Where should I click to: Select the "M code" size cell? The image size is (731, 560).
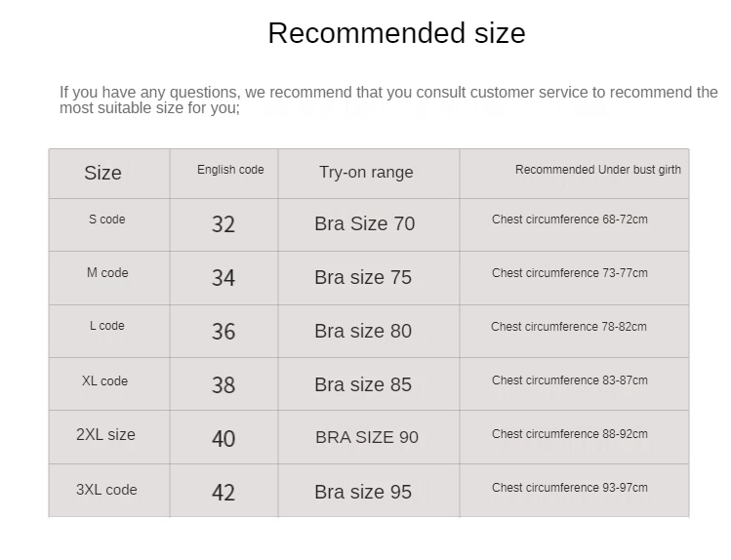[x=107, y=273]
